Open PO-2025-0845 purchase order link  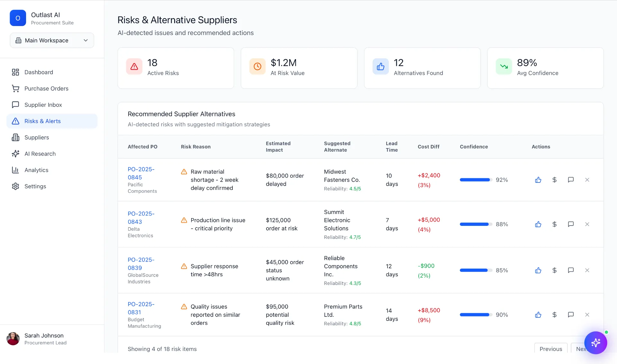click(141, 173)
